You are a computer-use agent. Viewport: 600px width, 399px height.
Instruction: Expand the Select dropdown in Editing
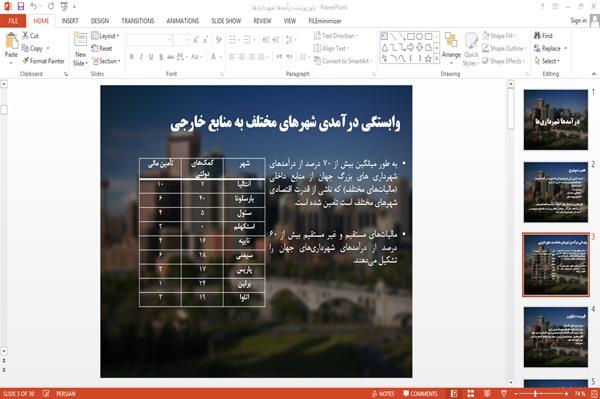click(x=547, y=61)
